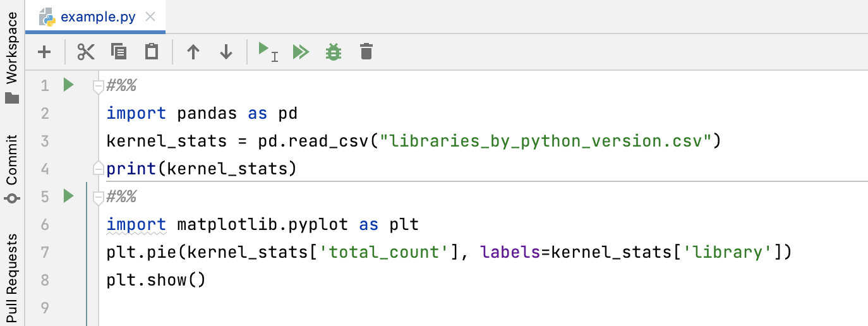Screen dimensions: 868x326
Task: Run the cell starting at line 5
Action: point(69,196)
